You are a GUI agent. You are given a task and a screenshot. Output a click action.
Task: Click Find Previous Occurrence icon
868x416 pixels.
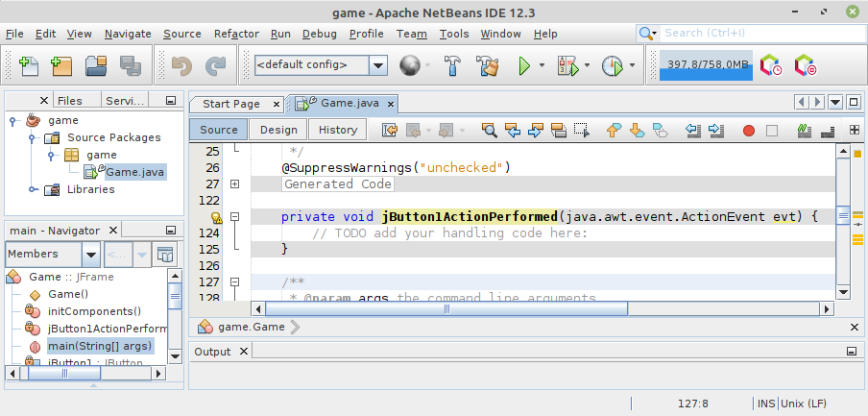coord(513,130)
